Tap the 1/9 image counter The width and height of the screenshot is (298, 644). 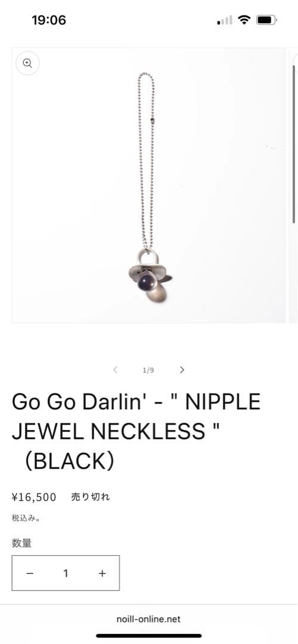[148, 370]
